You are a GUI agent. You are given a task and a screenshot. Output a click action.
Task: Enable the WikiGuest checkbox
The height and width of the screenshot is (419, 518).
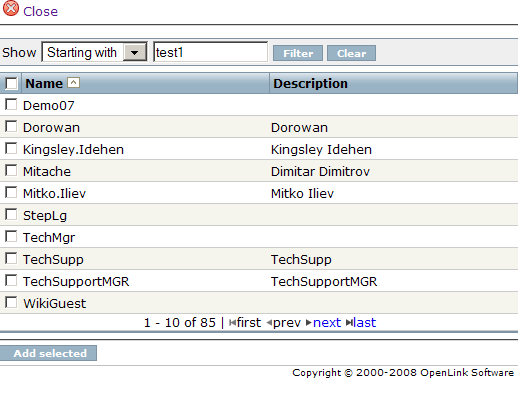(11, 302)
